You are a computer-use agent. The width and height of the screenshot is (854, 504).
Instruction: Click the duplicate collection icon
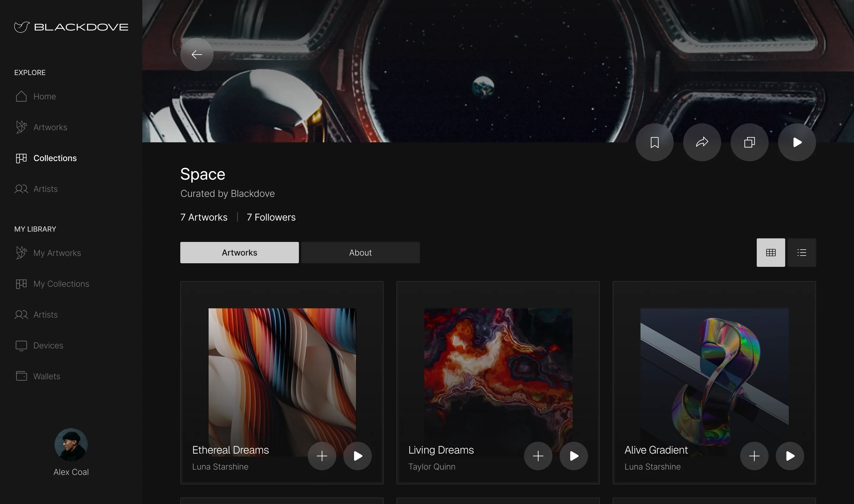coord(749,142)
